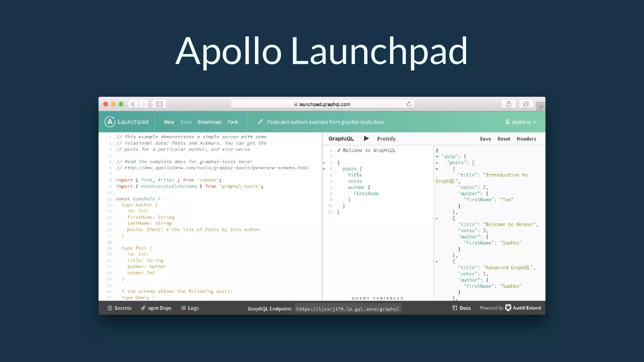Collapse the "posts" array in results
644x362 pixels.
pos(437,163)
